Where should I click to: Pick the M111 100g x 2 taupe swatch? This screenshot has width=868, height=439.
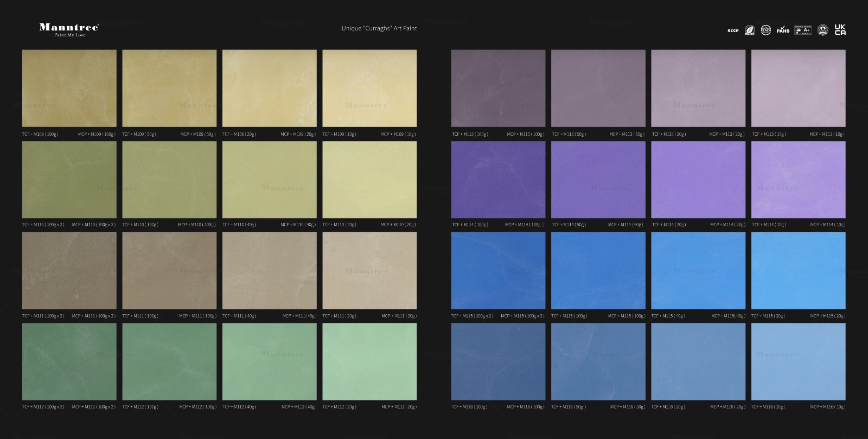click(69, 271)
